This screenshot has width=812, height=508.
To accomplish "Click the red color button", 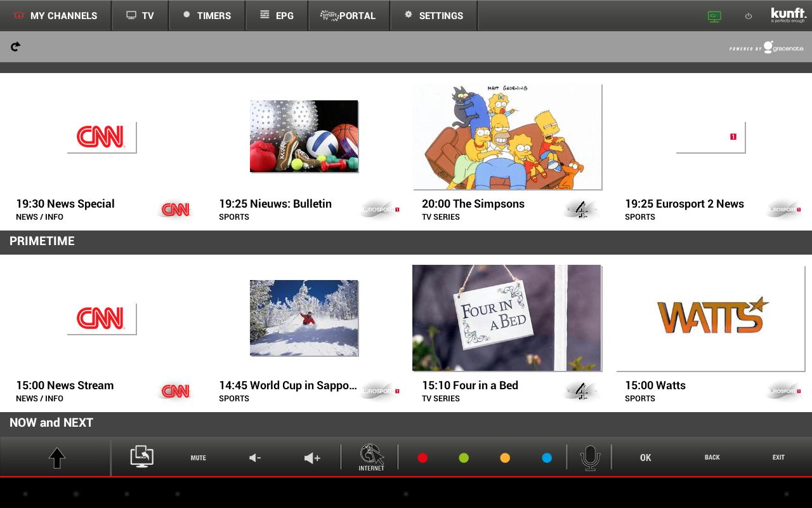I will coord(422,458).
